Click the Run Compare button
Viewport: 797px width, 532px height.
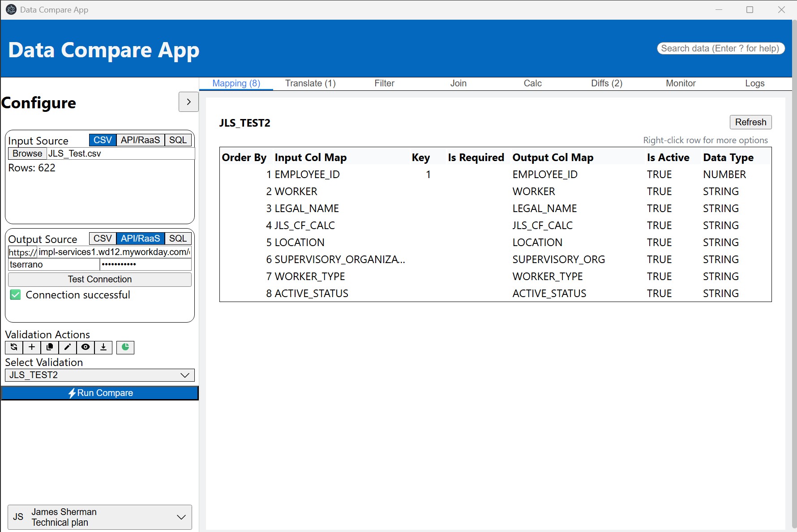(x=100, y=392)
